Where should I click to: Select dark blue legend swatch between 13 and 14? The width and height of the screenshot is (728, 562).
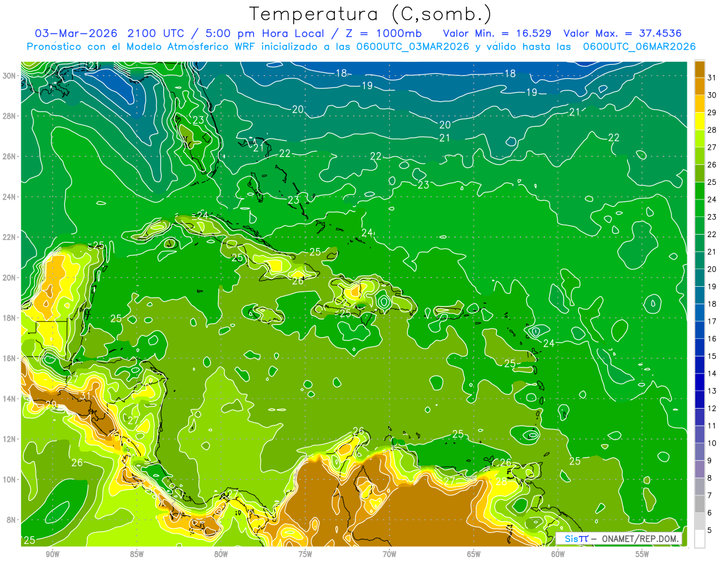click(x=699, y=383)
